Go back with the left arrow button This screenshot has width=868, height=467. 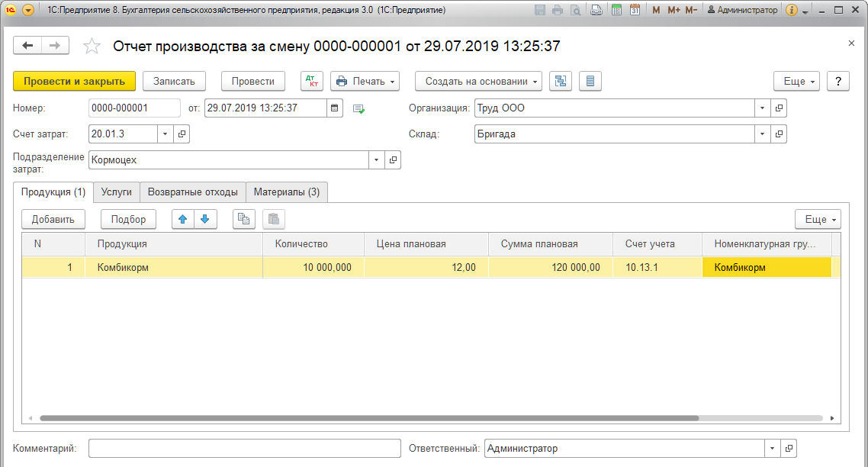27,46
